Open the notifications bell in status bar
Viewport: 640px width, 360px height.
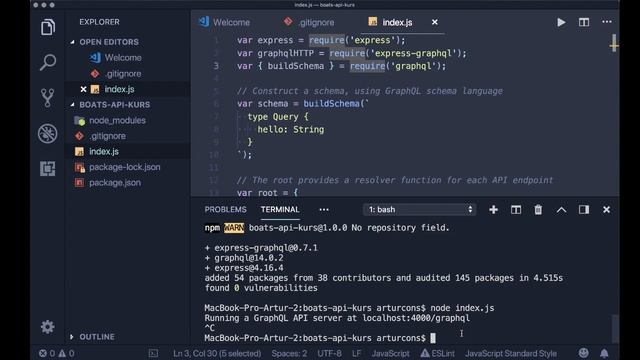tap(604, 353)
